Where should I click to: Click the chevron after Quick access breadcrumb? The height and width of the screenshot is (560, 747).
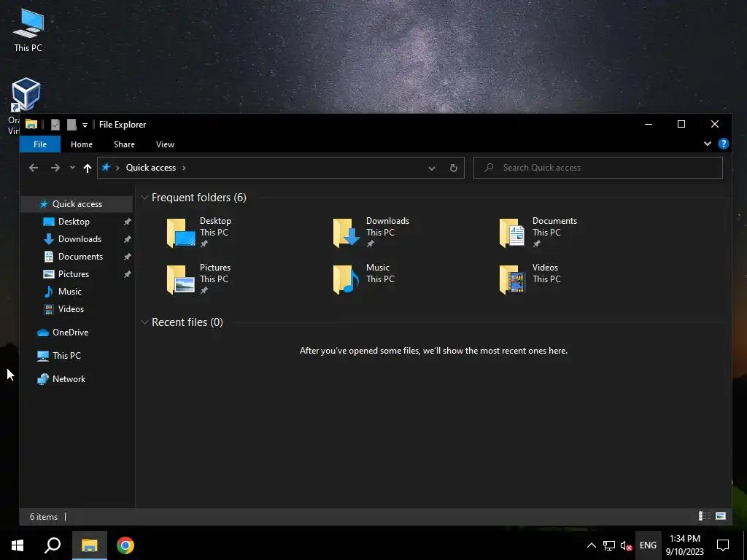point(184,168)
